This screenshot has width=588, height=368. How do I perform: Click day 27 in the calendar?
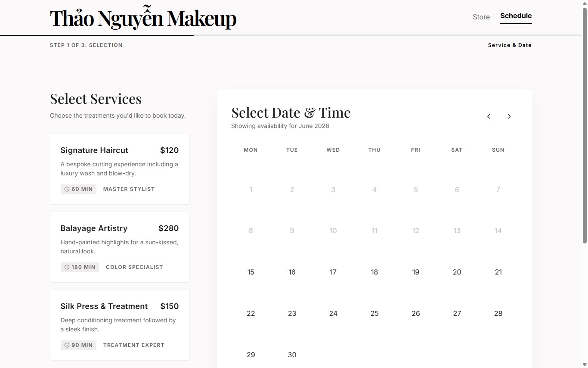(x=457, y=313)
